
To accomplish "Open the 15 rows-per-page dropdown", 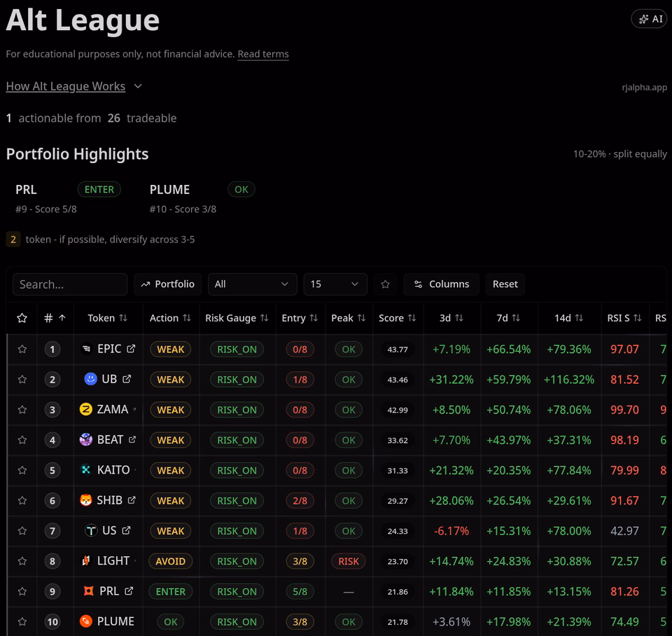I will tap(335, 284).
